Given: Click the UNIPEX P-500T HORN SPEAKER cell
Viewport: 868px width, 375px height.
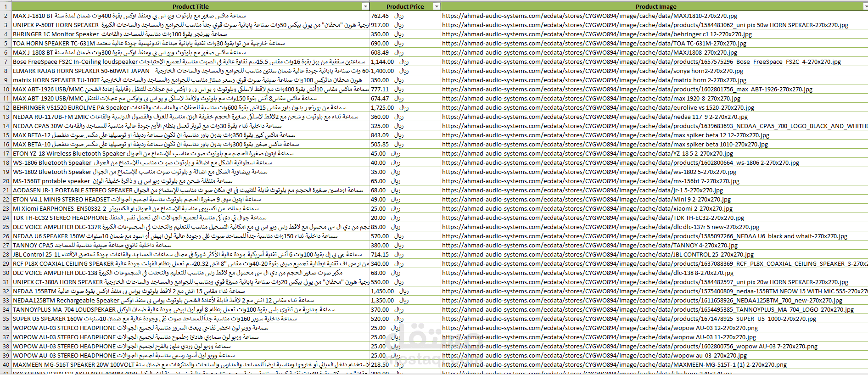Looking at the screenshot, I should point(190,25).
